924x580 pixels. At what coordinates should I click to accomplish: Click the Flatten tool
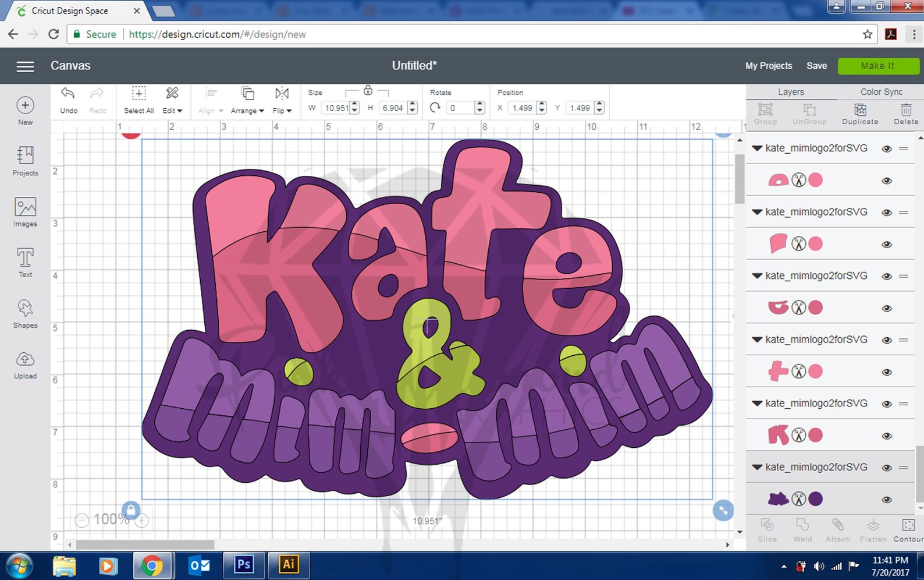tap(873, 531)
